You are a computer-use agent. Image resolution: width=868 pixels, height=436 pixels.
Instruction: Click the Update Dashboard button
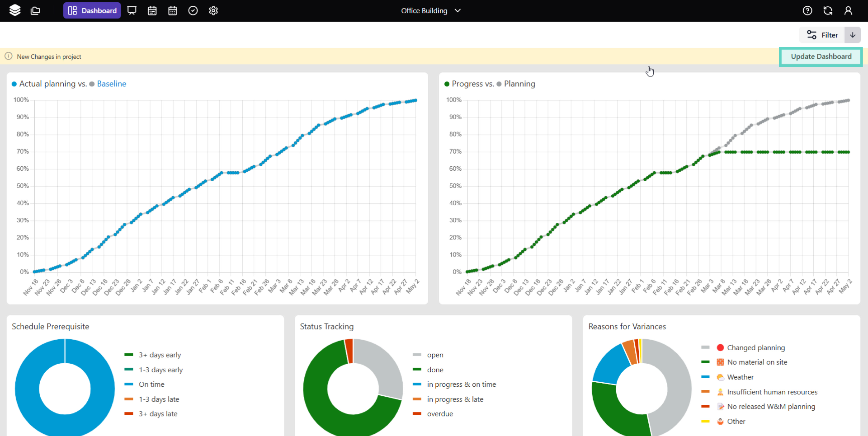tap(821, 56)
